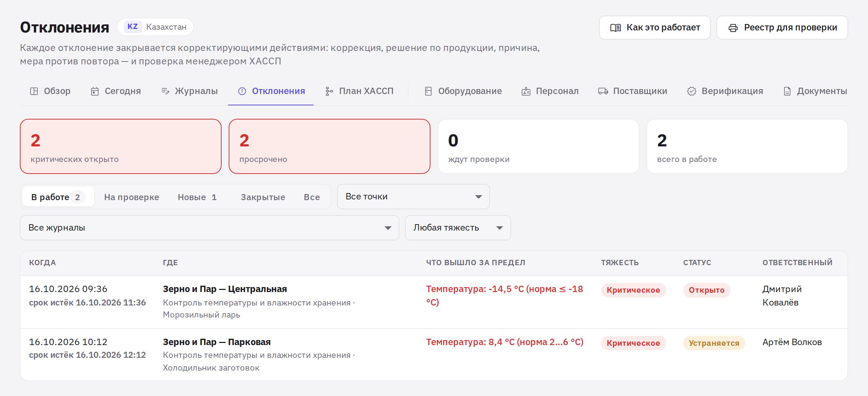The width and height of the screenshot is (868, 396).
Task: Click the ждут проверки summary card
Action: (x=538, y=146)
